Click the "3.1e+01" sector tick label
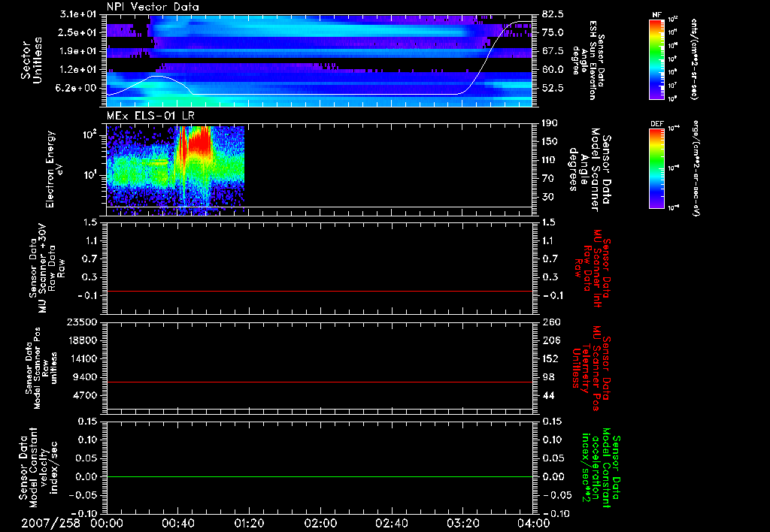 point(79,14)
